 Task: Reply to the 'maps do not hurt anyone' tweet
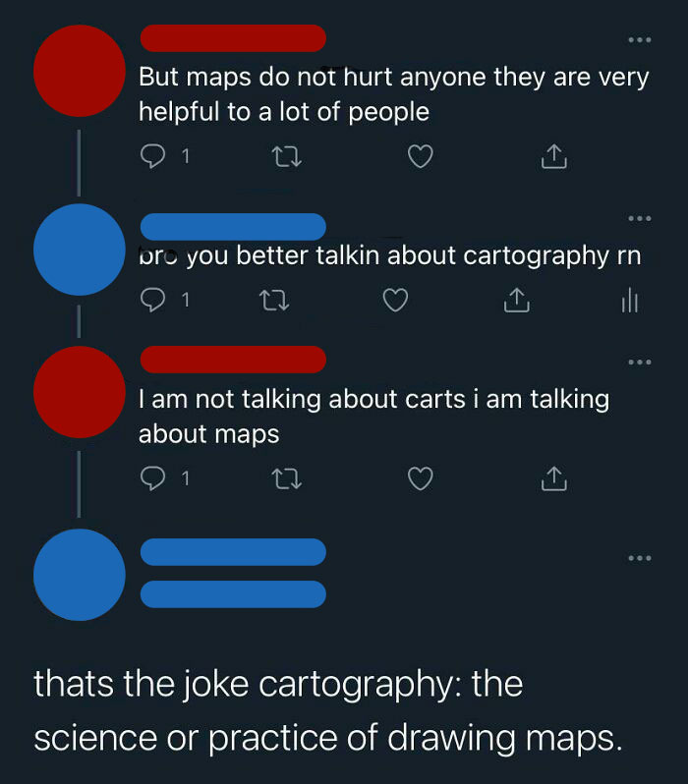(x=154, y=156)
